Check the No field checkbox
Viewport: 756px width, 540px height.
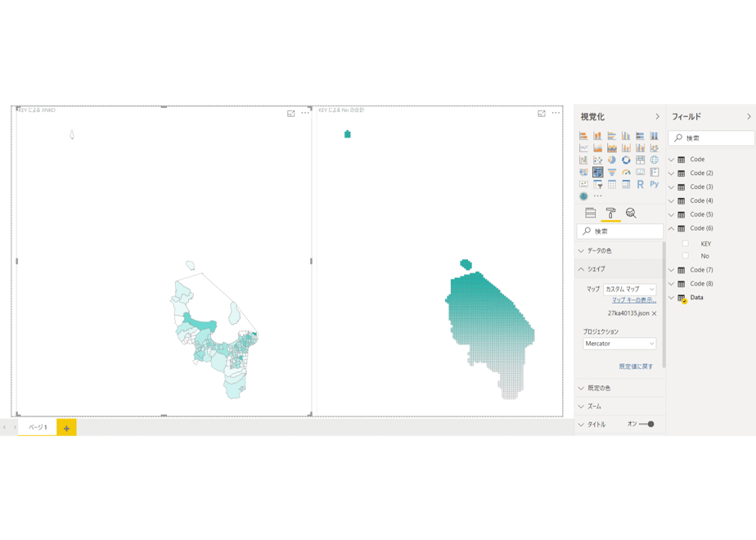pyautogui.click(x=685, y=255)
